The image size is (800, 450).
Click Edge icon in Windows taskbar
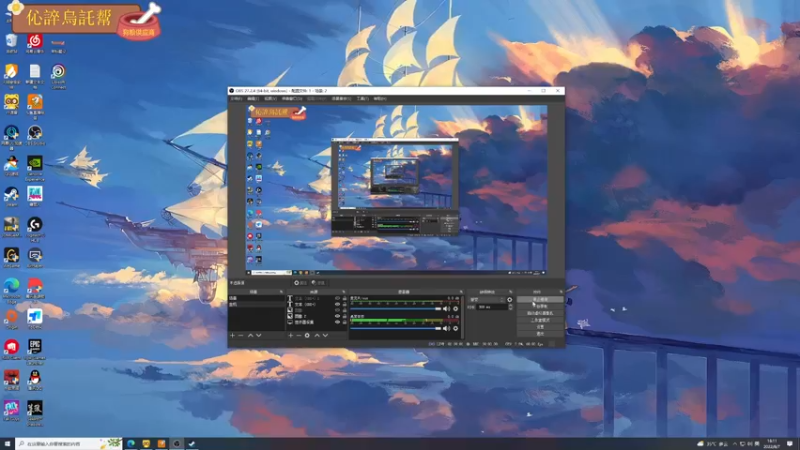pos(131,443)
